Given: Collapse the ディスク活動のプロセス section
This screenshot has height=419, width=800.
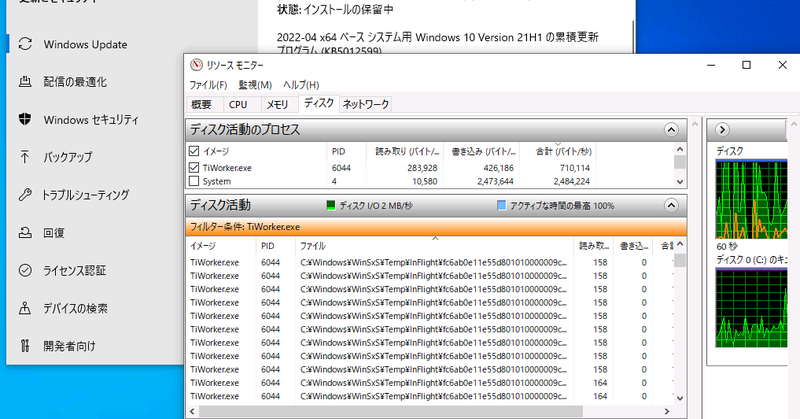Looking at the screenshot, I should click(x=671, y=130).
